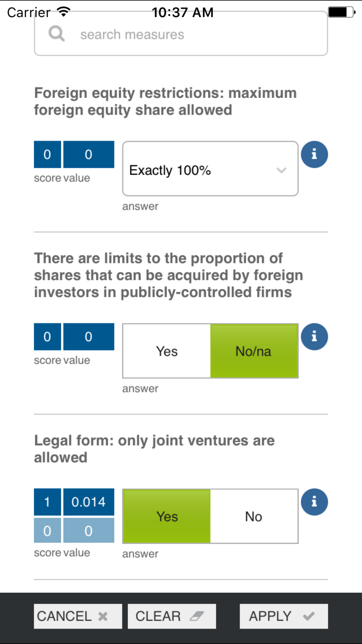Image resolution: width=362 pixels, height=644 pixels.
Task: Click the eraser icon on Clear
Action: coord(197,616)
